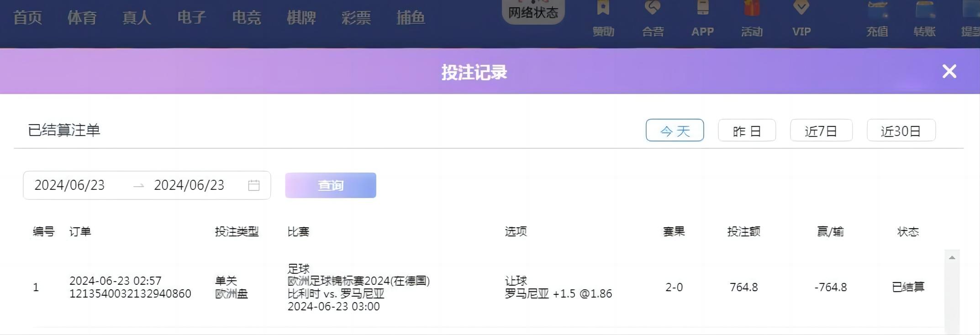Switch filter to 近7日
The image size is (980, 335).
(x=821, y=131)
